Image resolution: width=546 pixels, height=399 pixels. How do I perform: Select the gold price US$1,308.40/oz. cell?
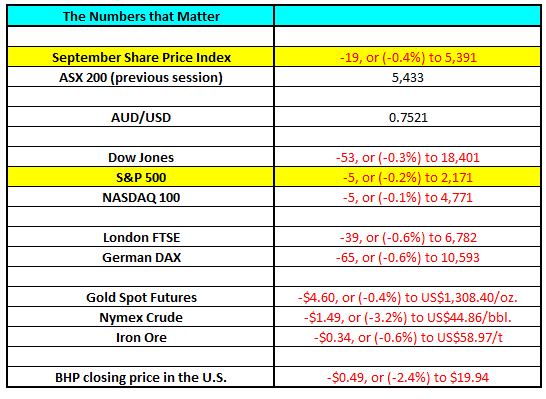tap(408, 297)
